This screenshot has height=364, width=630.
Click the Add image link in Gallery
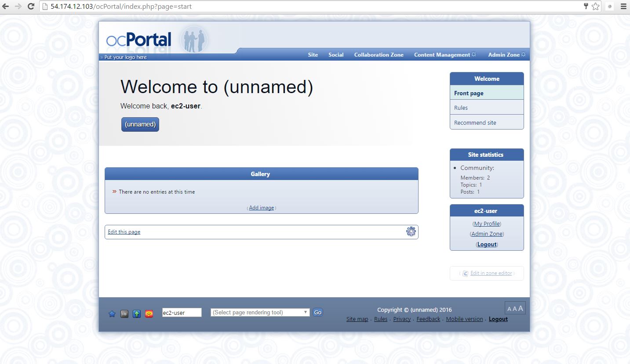pyautogui.click(x=261, y=207)
